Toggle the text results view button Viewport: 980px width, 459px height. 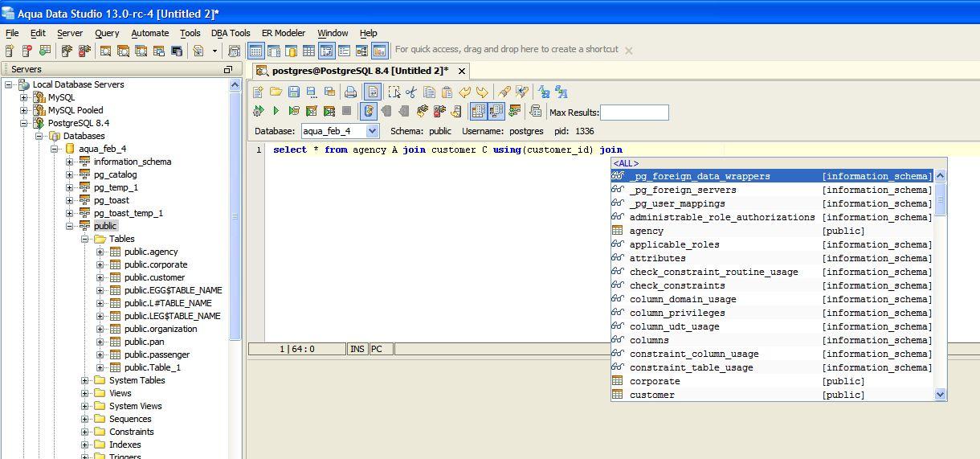496,111
